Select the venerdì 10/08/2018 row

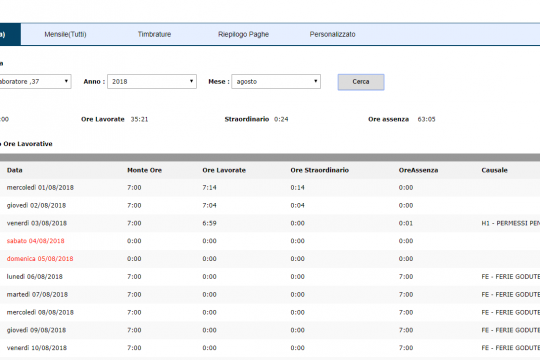pos(270,348)
